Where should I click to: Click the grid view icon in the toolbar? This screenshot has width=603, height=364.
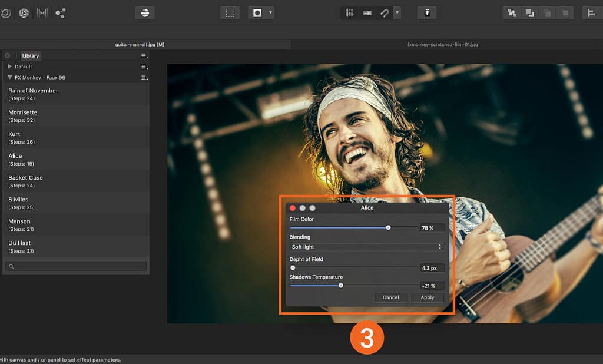(349, 12)
